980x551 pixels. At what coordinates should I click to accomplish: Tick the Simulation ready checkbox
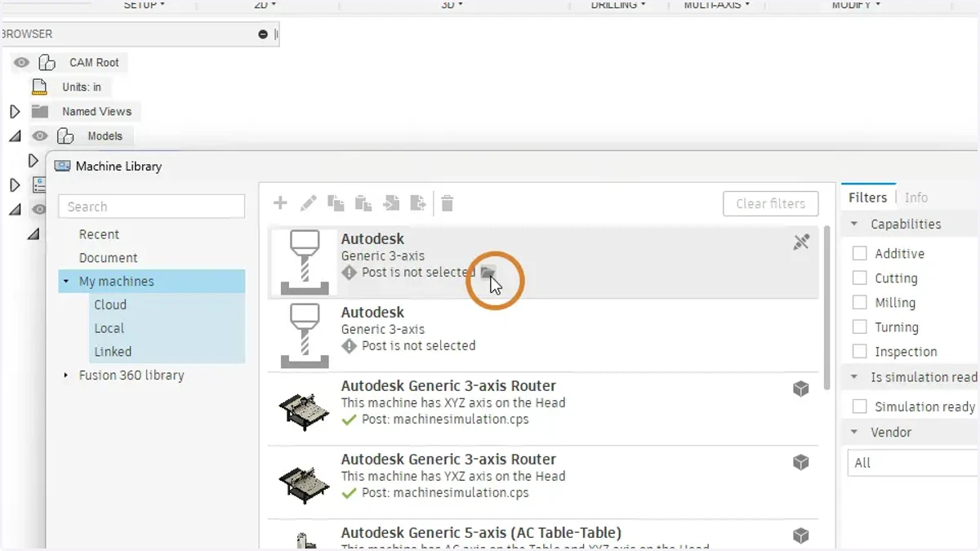pos(860,407)
